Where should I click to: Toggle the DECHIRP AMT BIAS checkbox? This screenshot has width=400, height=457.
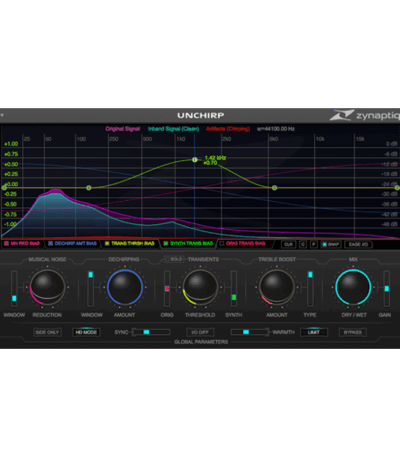point(51,244)
